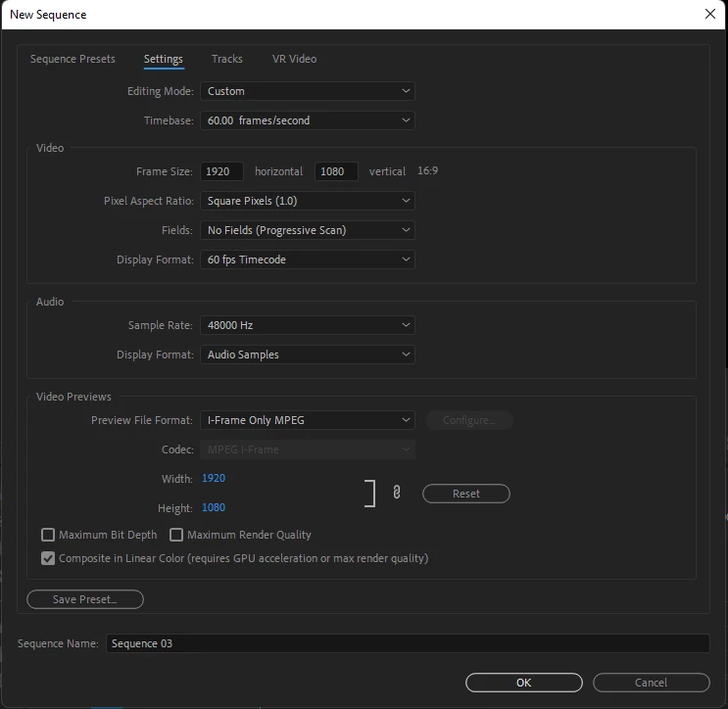The image size is (728, 709).
Task: Open the video Display Format 60 fps Timecode dropdown
Action: (308, 260)
